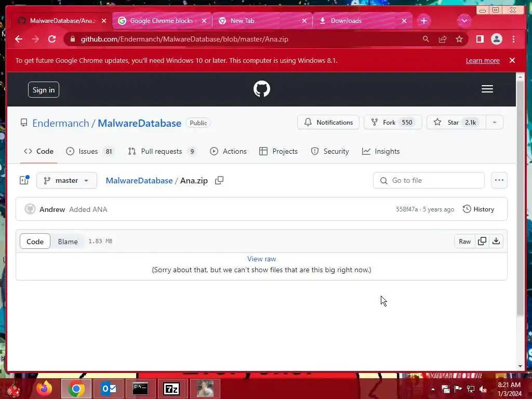
Task: Click the Notifications button
Action: click(x=328, y=123)
